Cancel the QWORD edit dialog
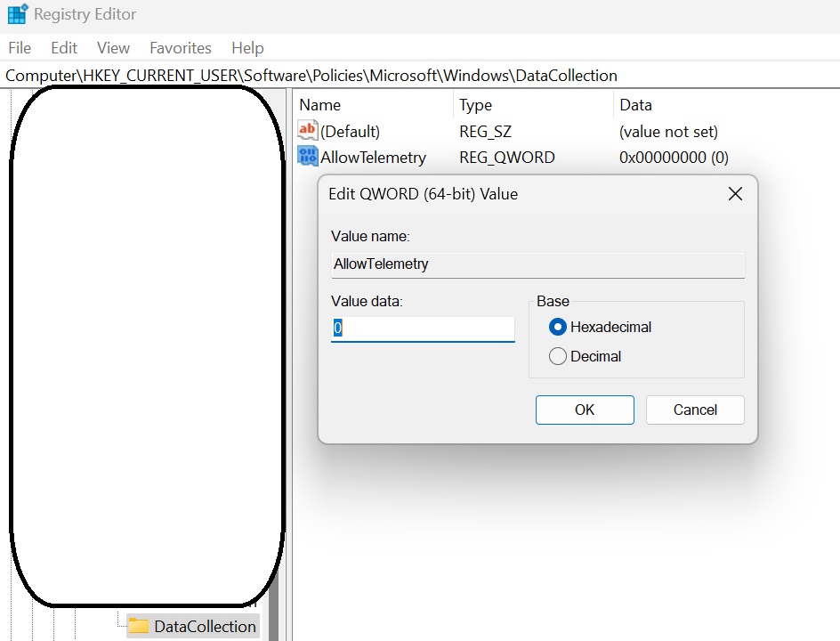Screen dimensions: 840x641 coord(695,410)
